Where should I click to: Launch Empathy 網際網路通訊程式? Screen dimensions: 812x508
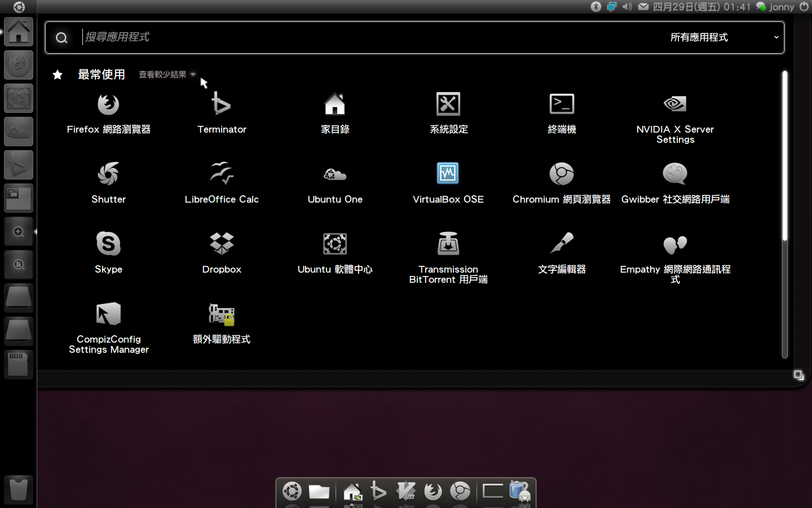coord(675,259)
